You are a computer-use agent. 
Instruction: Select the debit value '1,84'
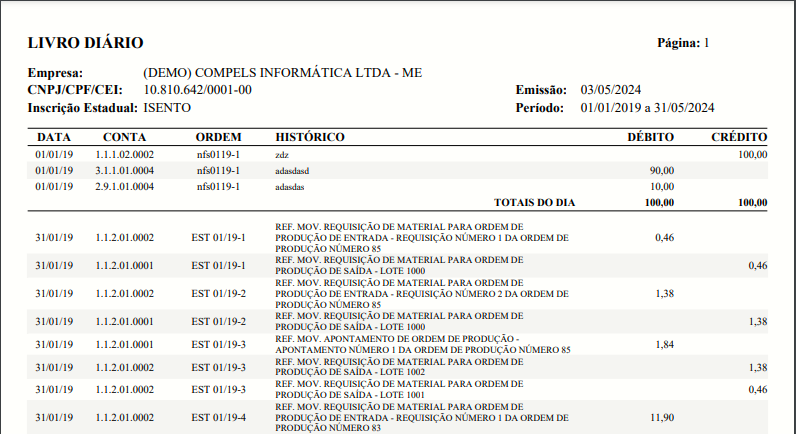[x=665, y=344]
